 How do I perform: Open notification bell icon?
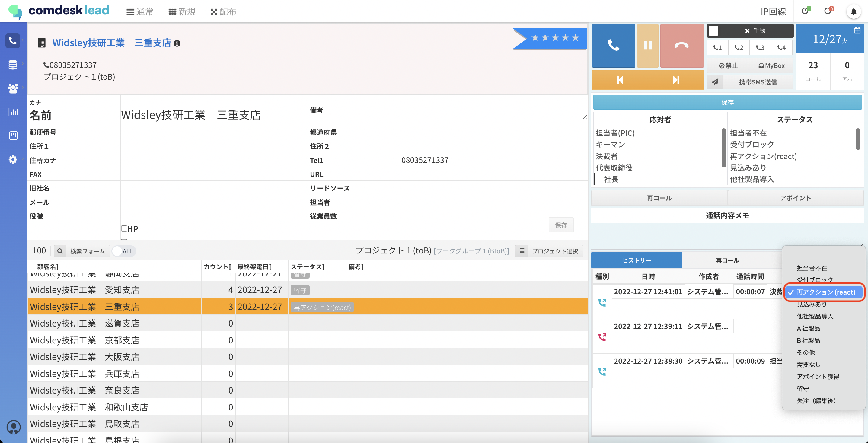853,12
